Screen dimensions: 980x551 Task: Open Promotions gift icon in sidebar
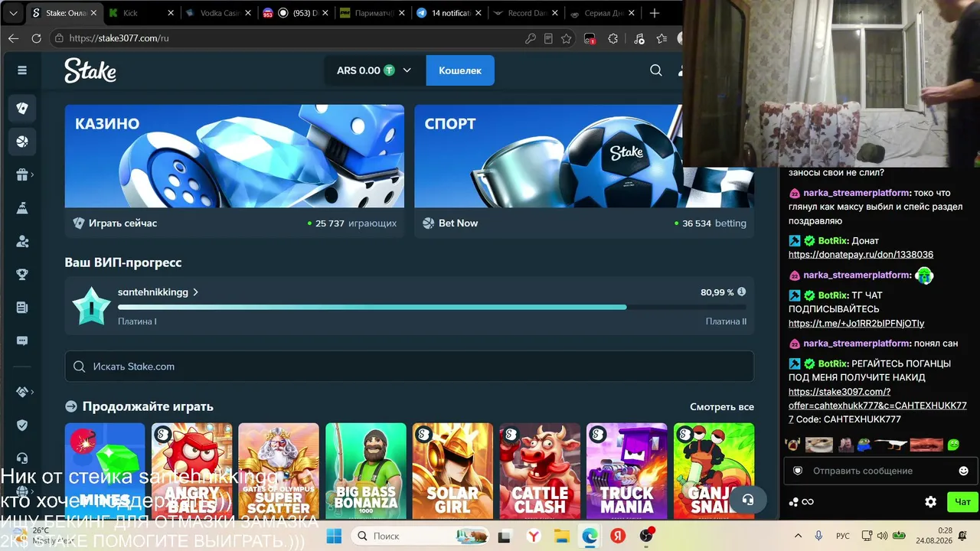coord(22,174)
